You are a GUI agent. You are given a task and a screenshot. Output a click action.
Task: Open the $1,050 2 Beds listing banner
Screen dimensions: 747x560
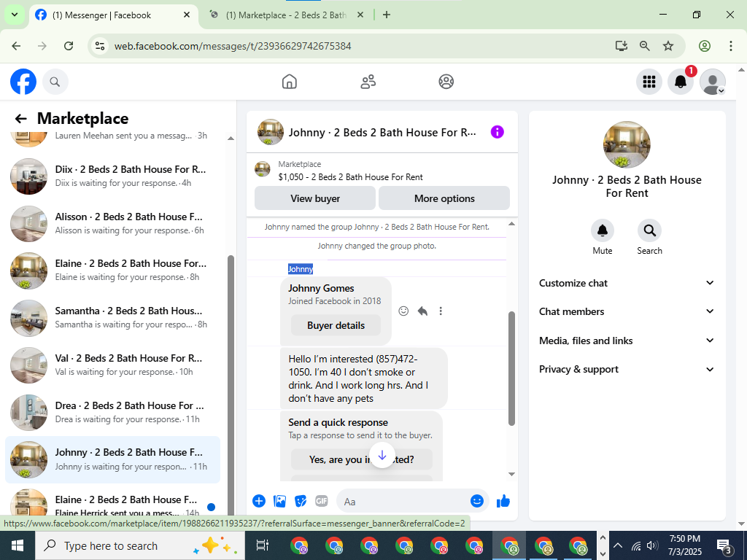pos(382,171)
